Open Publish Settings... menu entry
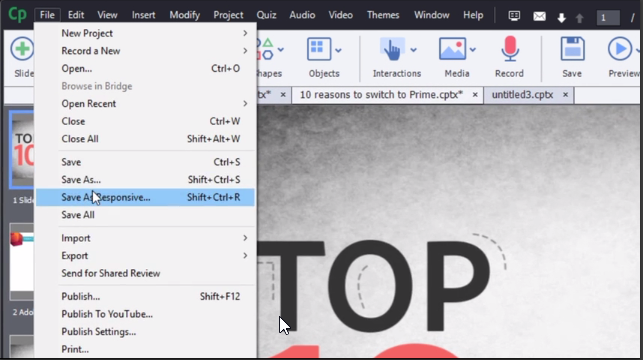Screen dimensions: 643x360 [145, 332]
